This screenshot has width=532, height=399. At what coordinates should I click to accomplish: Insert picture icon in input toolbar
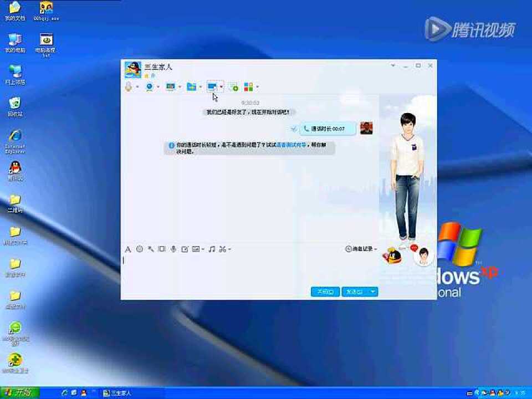(x=196, y=249)
